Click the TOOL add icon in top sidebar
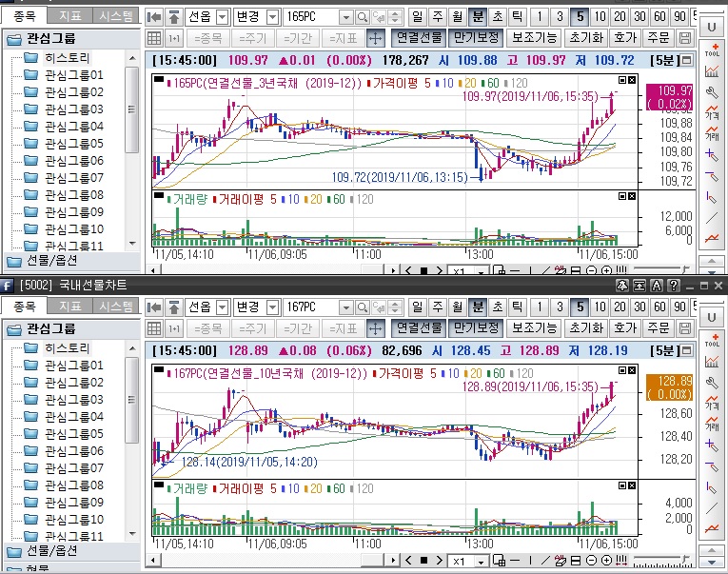The width and height of the screenshot is (728, 574). [712, 49]
